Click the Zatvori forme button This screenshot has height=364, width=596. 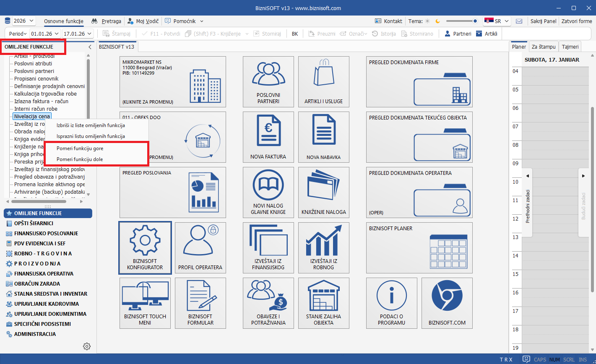pos(577,21)
